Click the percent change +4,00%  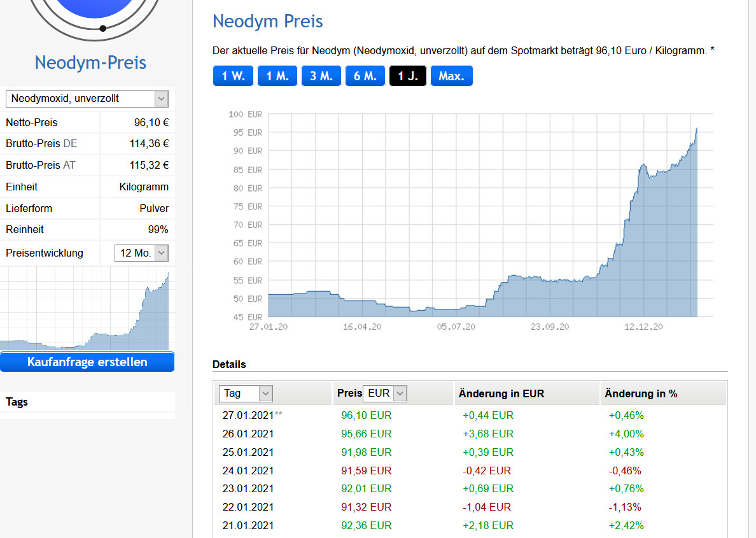pyautogui.click(x=626, y=434)
